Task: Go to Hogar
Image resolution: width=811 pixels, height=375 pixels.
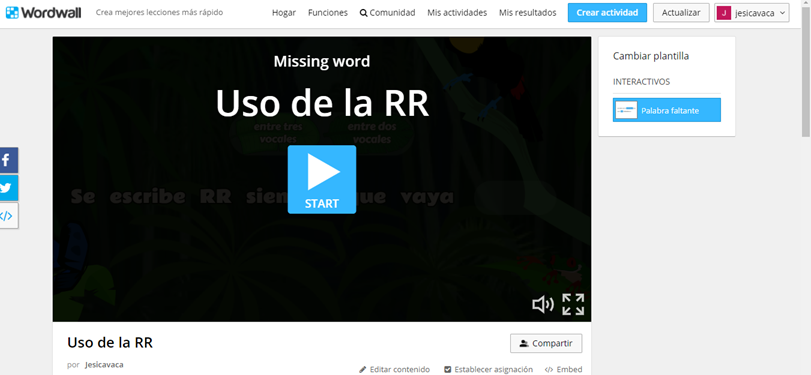Action: click(x=284, y=13)
